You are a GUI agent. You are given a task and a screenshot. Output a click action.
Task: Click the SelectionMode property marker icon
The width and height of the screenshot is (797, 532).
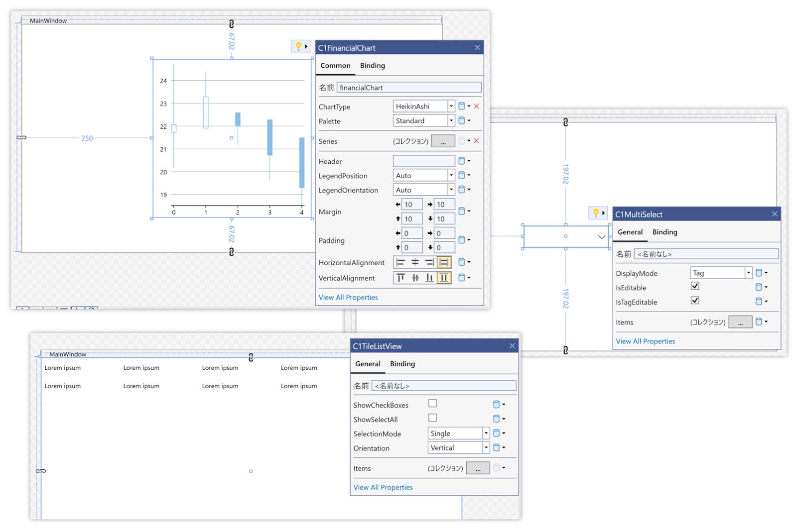[x=497, y=433]
